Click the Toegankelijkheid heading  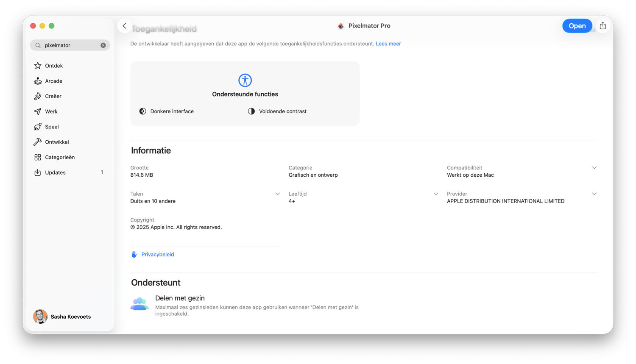[164, 29]
